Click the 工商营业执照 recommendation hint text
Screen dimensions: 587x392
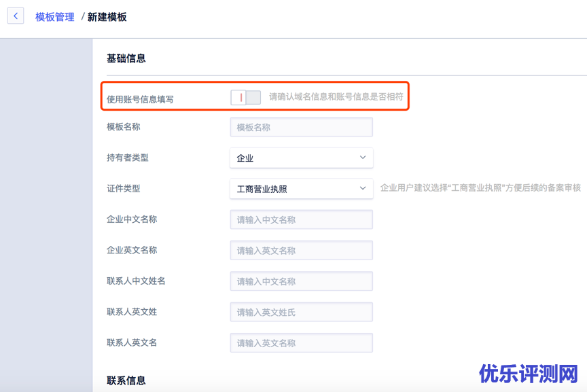tap(480, 188)
